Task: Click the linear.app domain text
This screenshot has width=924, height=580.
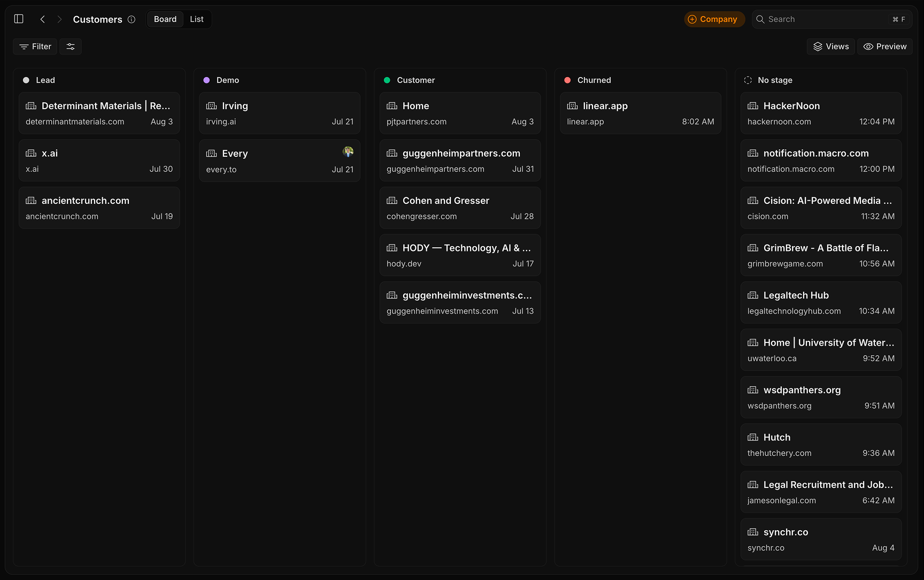Action: pyautogui.click(x=586, y=121)
